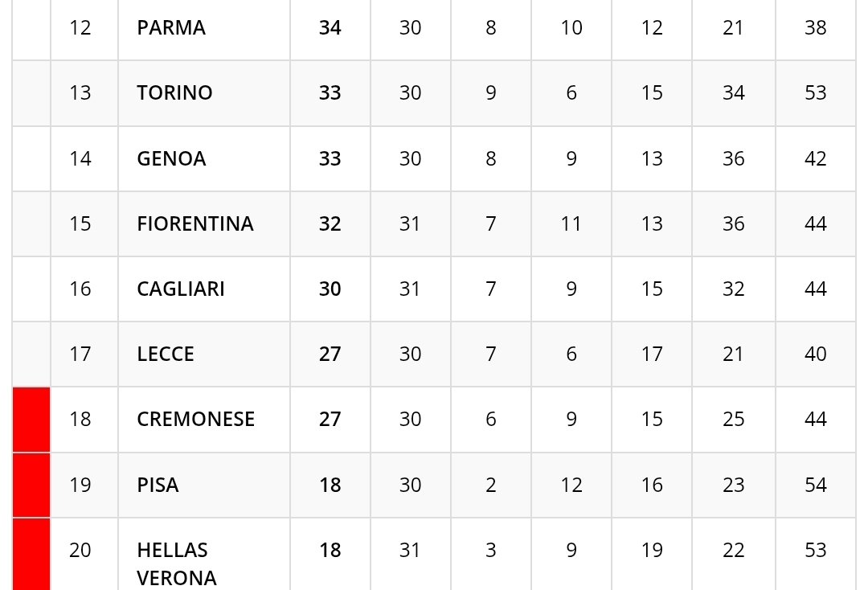
Task: Open the CAGLIARI team row
Action: tap(181, 289)
